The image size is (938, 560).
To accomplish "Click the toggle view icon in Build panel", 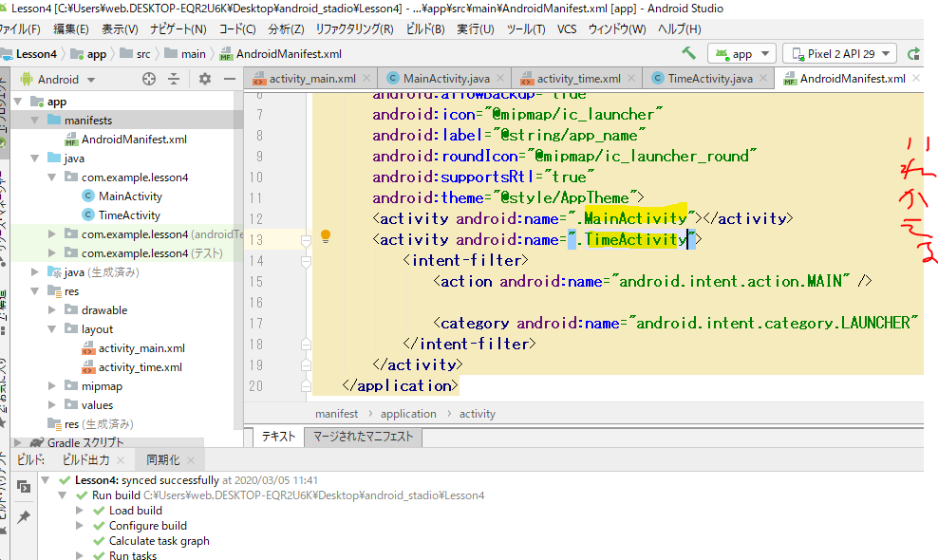I will point(24,487).
